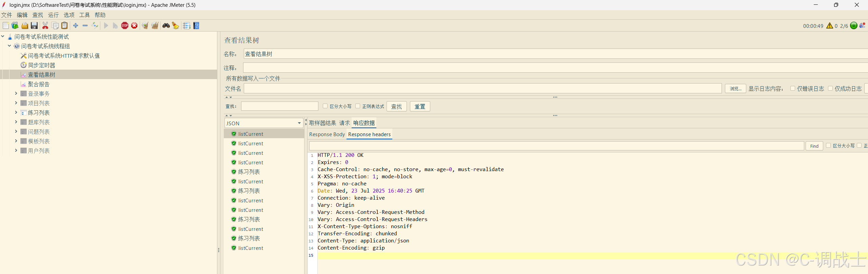Click the Find button
The image size is (868, 274).
coord(814,146)
